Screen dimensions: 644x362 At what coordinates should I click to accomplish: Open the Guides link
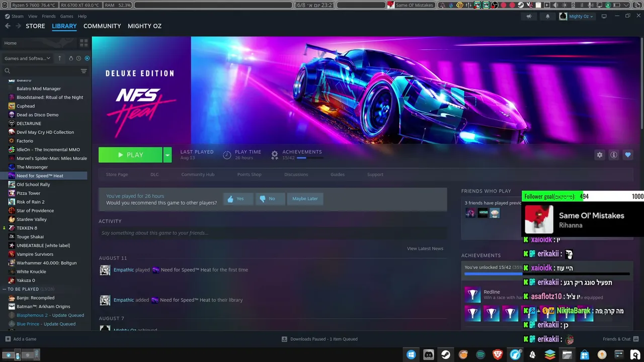point(338,174)
